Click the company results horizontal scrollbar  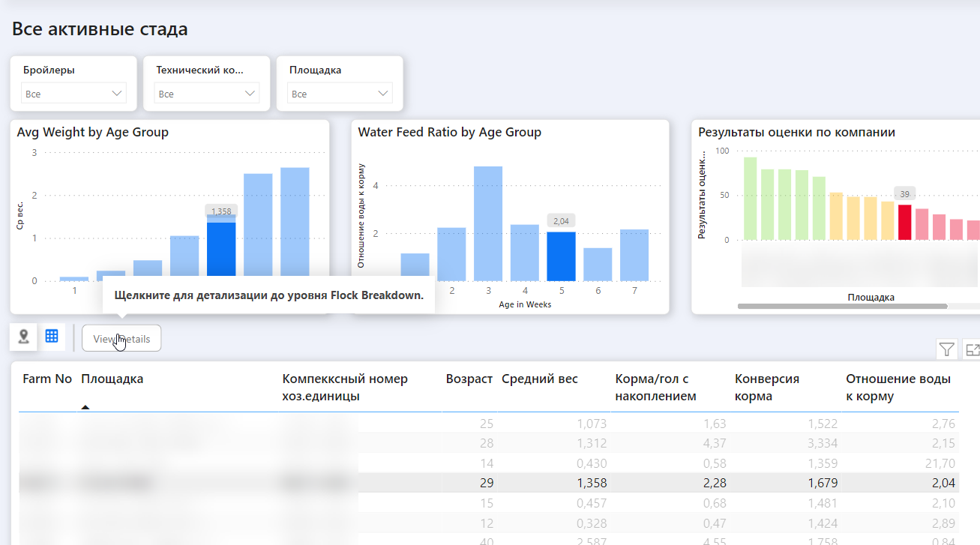pos(842,306)
